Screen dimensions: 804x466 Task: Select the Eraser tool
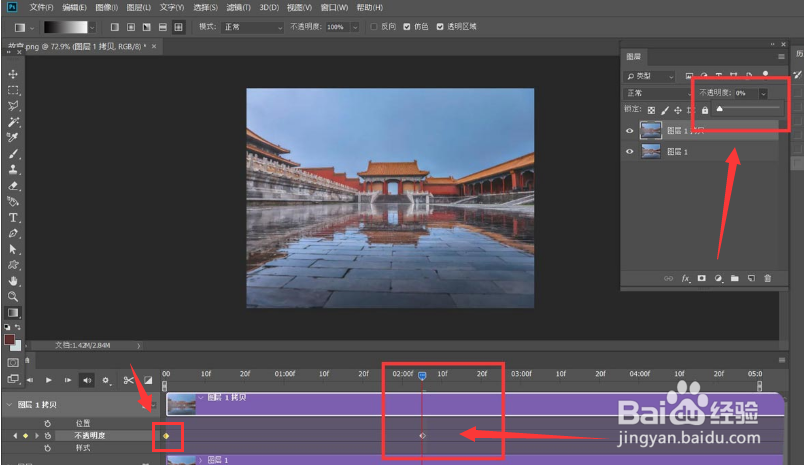click(13, 186)
